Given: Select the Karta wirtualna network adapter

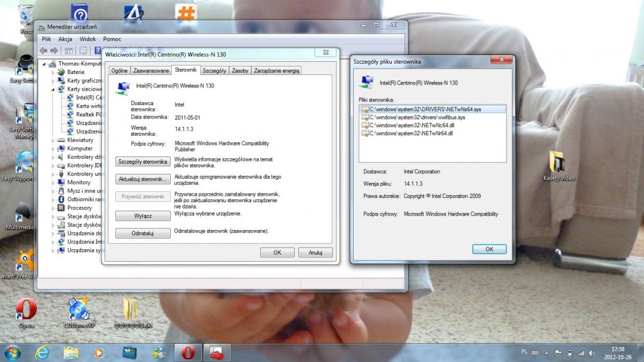Looking at the screenshot, I should (83, 106).
